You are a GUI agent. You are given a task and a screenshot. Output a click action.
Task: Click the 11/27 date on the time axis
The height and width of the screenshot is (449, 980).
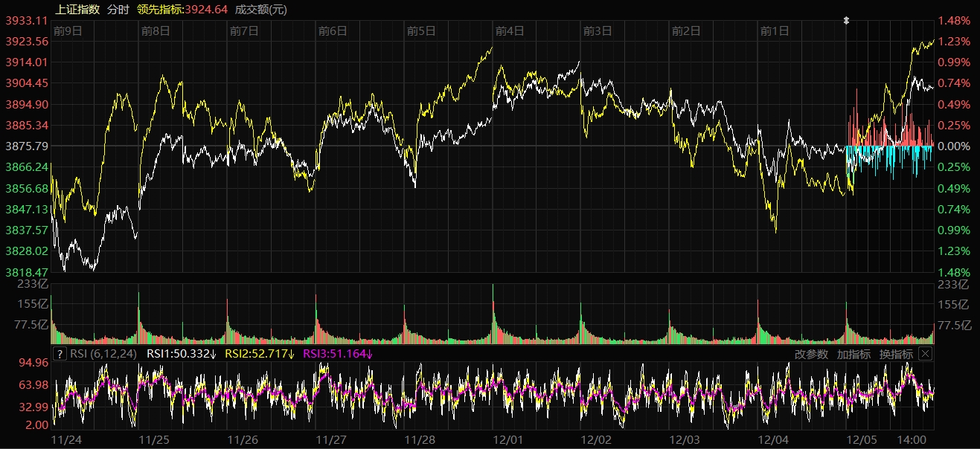click(x=331, y=439)
